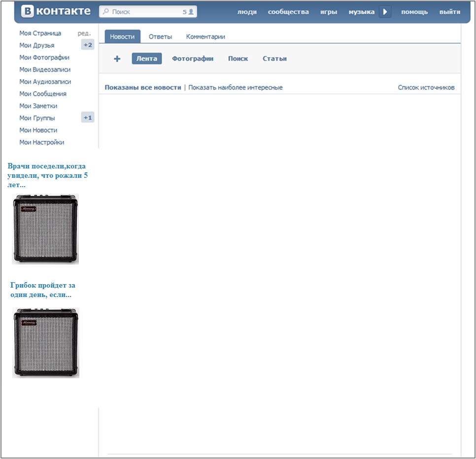Click выйти to log out
The height and width of the screenshot is (459, 476).
point(449,12)
